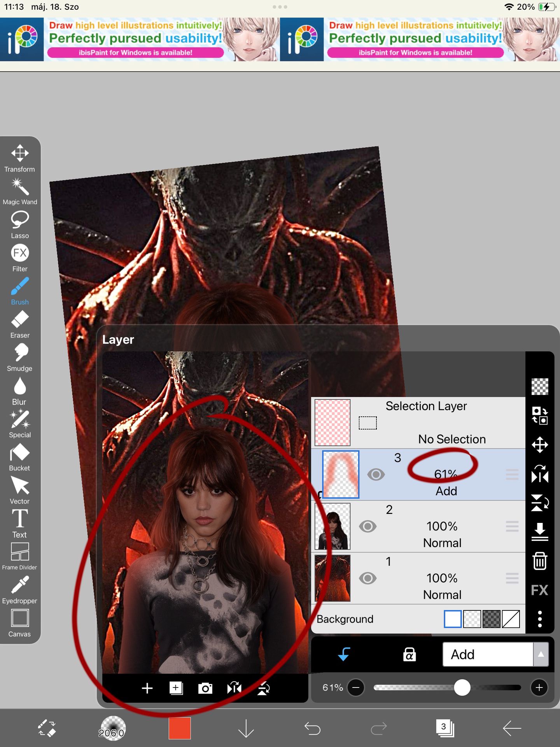Tap the down arrow hide-toolbar button

pyautogui.click(x=246, y=728)
